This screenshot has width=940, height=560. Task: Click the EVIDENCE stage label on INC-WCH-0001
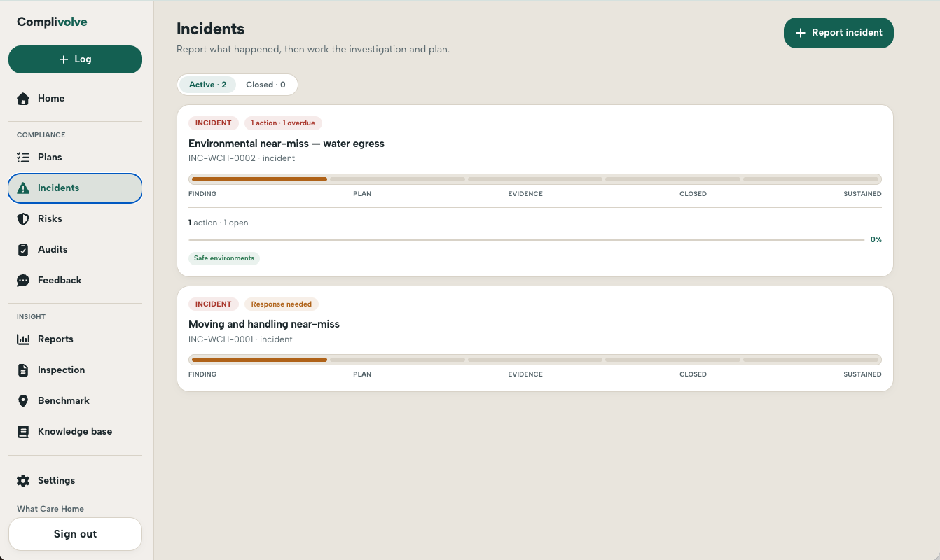click(525, 374)
